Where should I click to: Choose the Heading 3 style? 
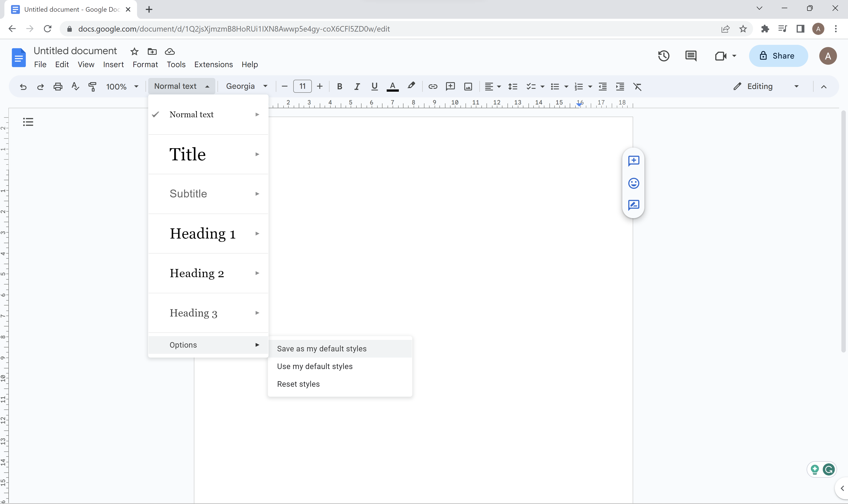pyautogui.click(x=208, y=313)
